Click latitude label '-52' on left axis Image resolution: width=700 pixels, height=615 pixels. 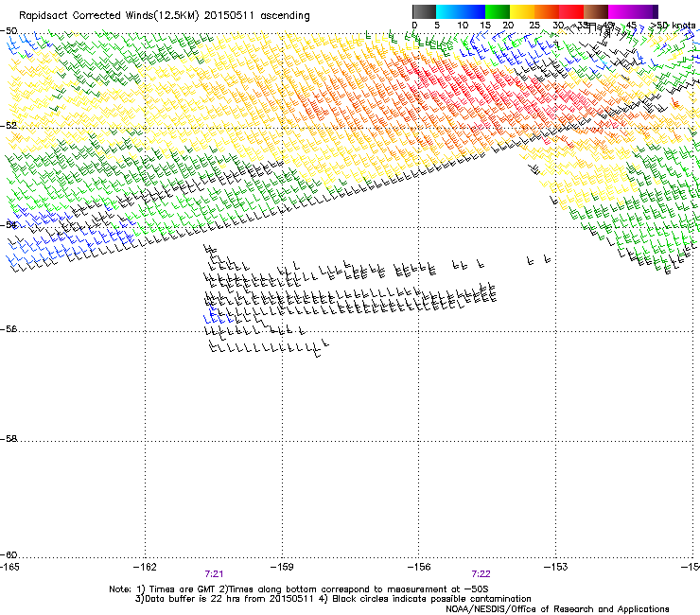[9, 126]
